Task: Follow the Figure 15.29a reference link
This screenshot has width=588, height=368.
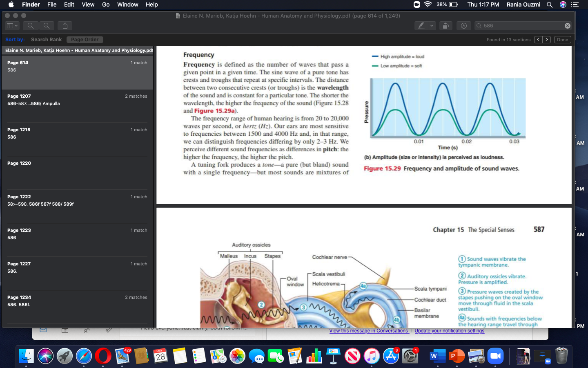Action: pyautogui.click(x=215, y=111)
